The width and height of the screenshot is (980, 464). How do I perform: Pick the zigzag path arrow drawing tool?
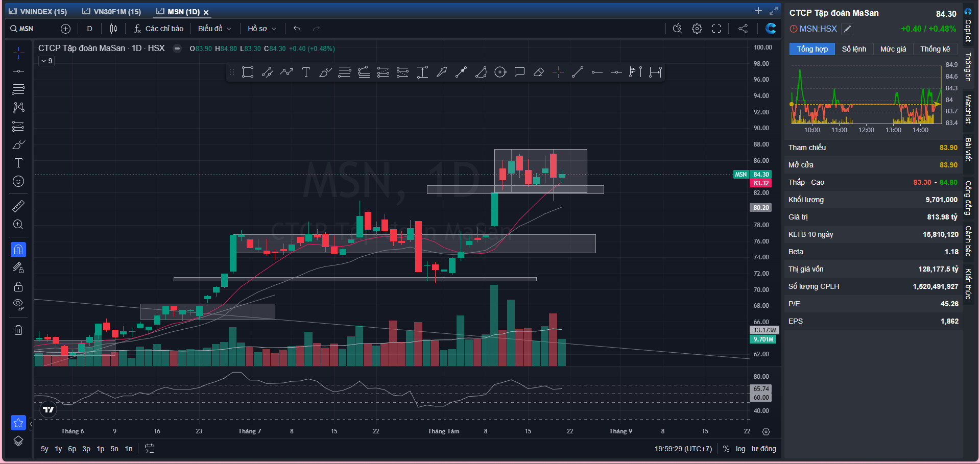[x=286, y=72]
